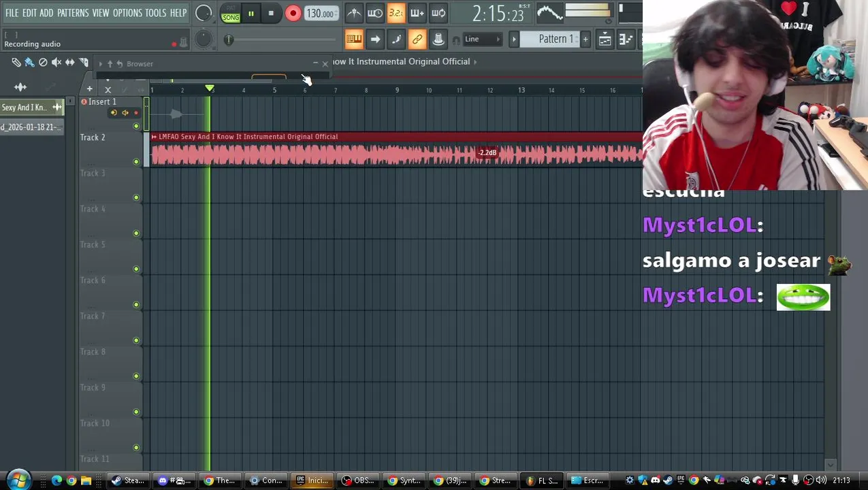The image size is (868, 490).
Task: Click the Insert 1 track label
Action: coord(102,102)
